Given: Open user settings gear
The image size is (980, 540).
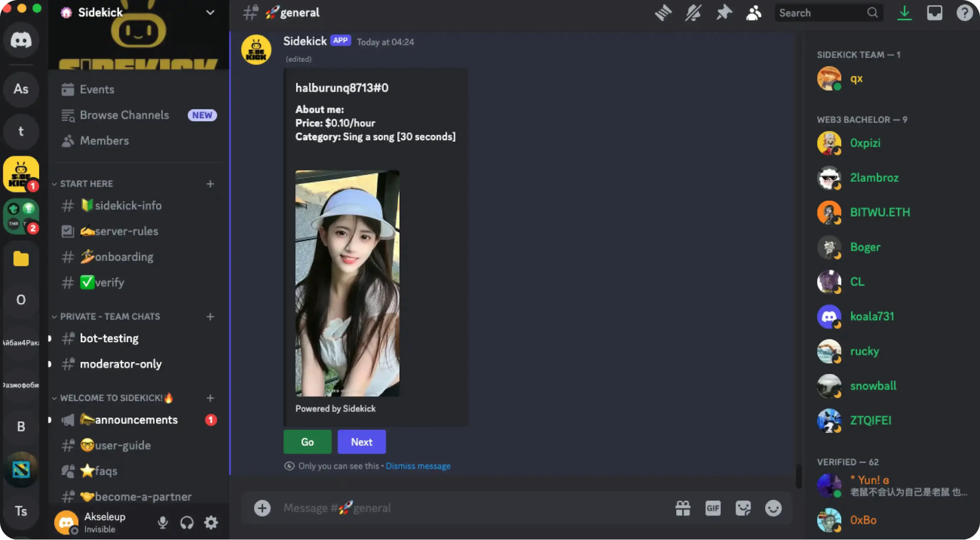Looking at the screenshot, I should [211, 523].
